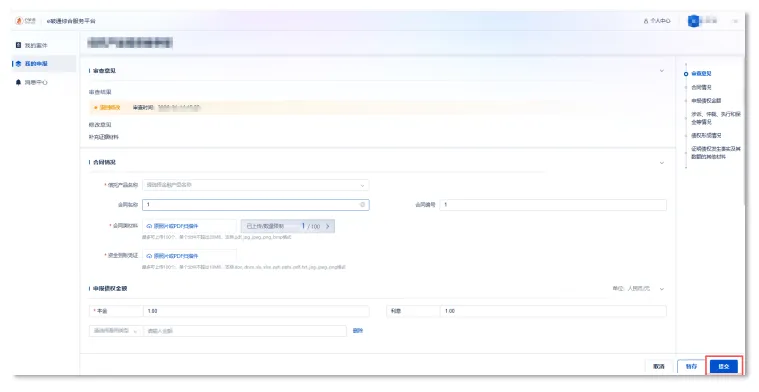Jump to 申报债权金额 in the right anchor nav
759x392 pixels.
(x=706, y=101)
